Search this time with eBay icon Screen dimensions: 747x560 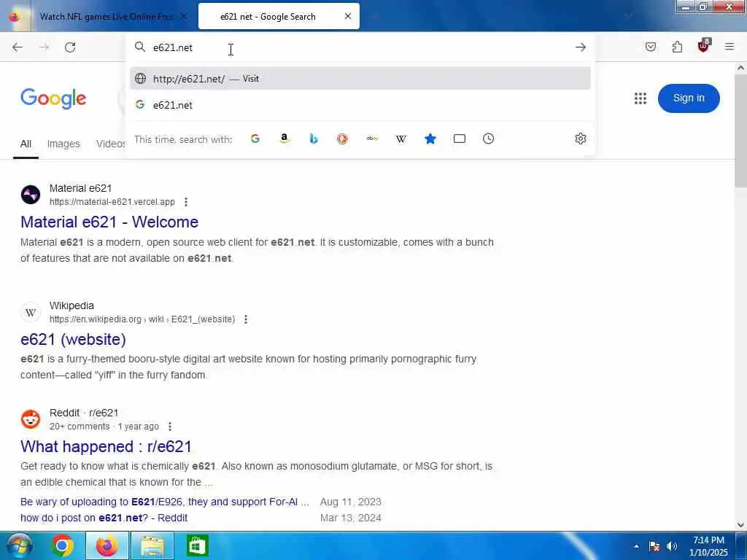(x=372, y=139)
